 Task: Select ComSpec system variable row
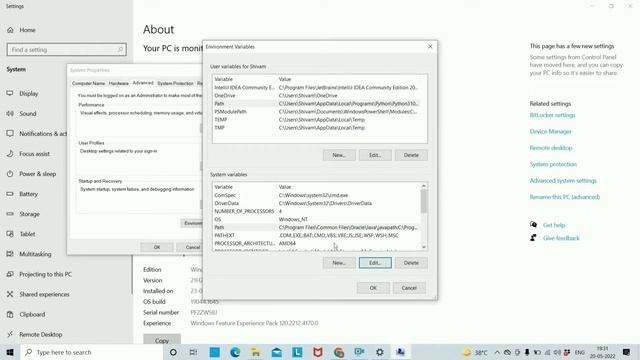point(317,195)
